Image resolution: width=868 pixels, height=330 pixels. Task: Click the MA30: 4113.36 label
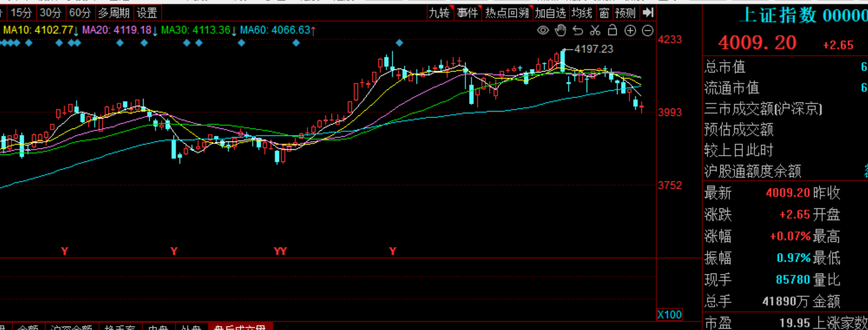(x=196, y=30)
